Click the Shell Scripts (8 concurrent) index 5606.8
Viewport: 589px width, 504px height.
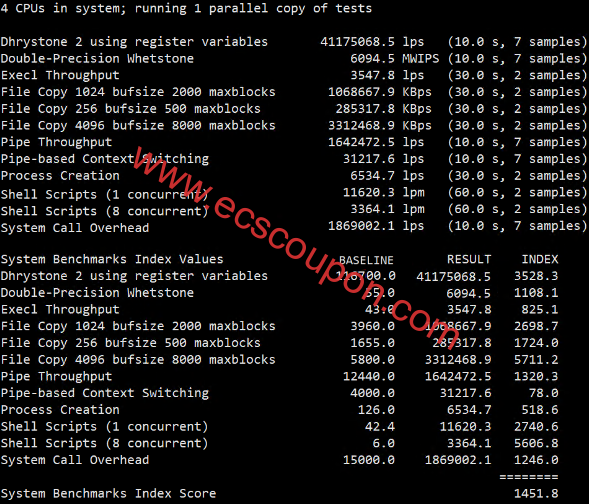pyautogui.click(x=536, y=443)
